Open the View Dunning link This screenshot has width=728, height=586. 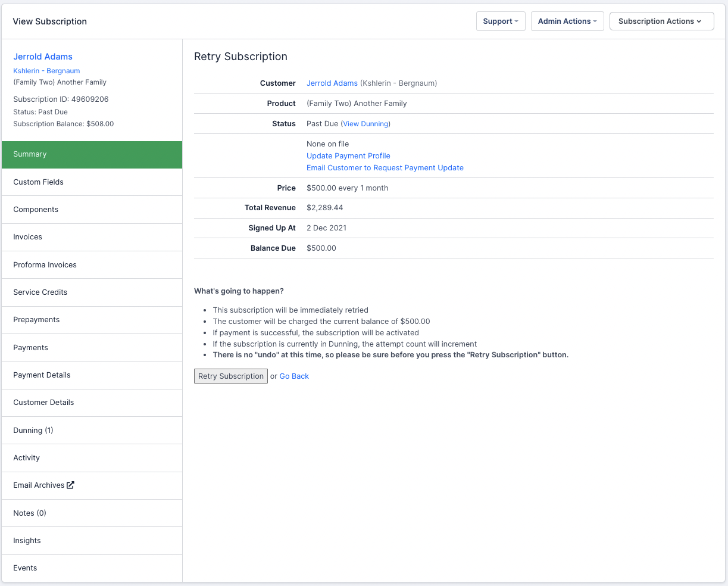click(x=365, y=124)
